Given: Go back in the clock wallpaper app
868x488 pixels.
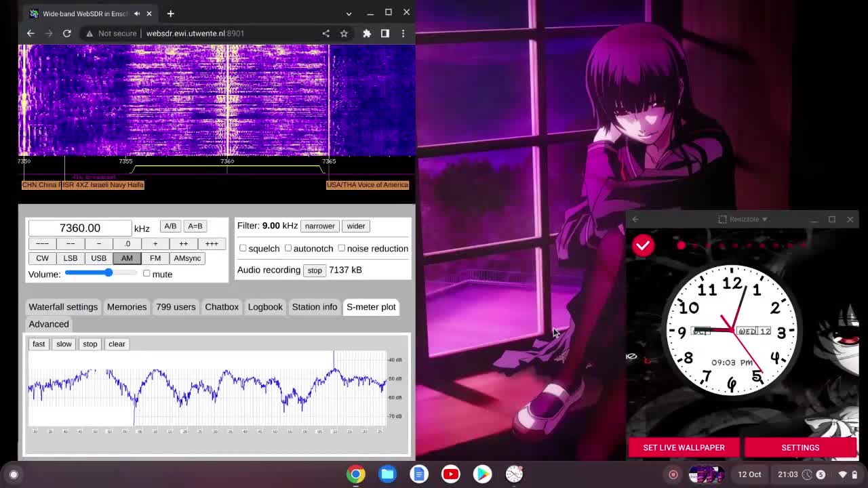Looking at the screenshot, I should (x=635, y=219).
